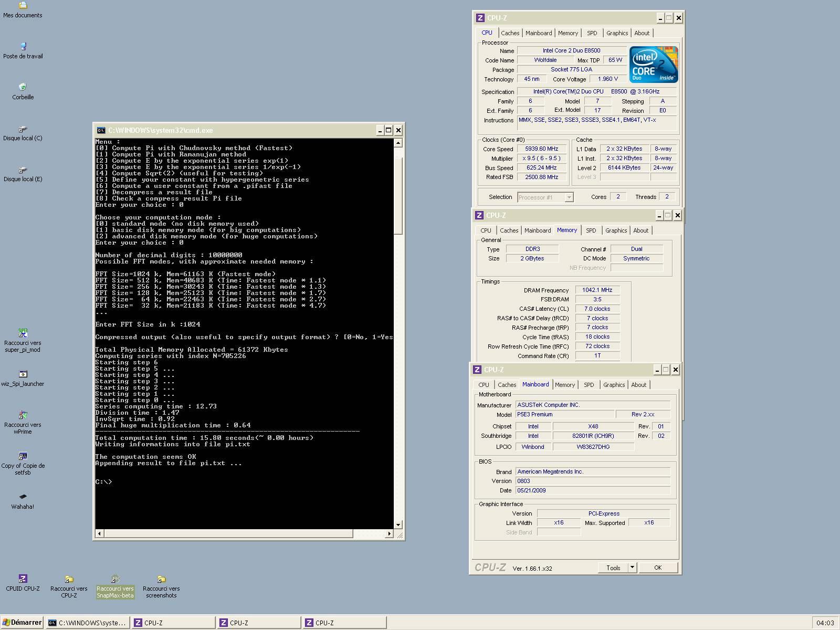This screenshot has height=630, width=840.
Task: Open the Caches tab in top CPU-Z window
Action: pos(510,33)
